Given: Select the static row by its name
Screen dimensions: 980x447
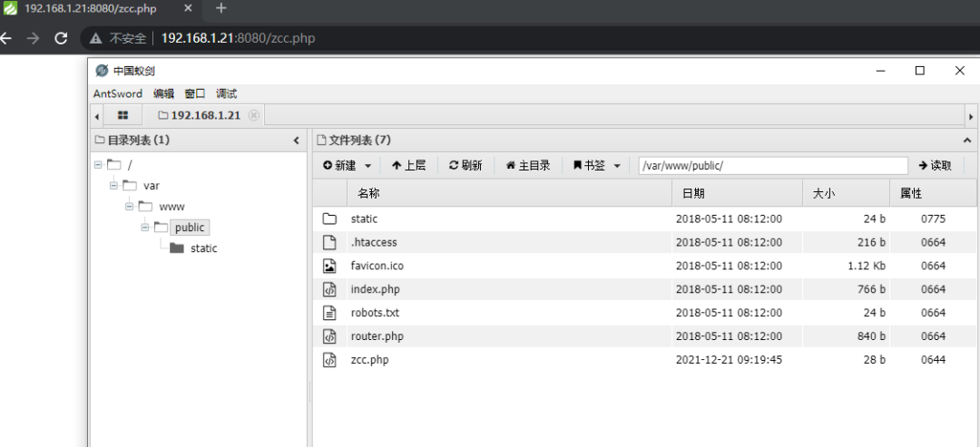Looking at the screenshot, I should pos(365,219).
